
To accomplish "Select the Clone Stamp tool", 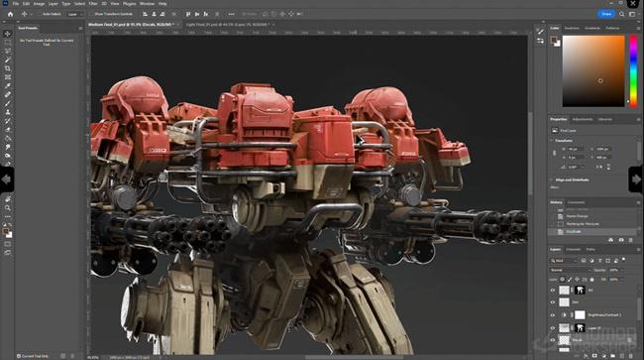I will pos(7,112).
